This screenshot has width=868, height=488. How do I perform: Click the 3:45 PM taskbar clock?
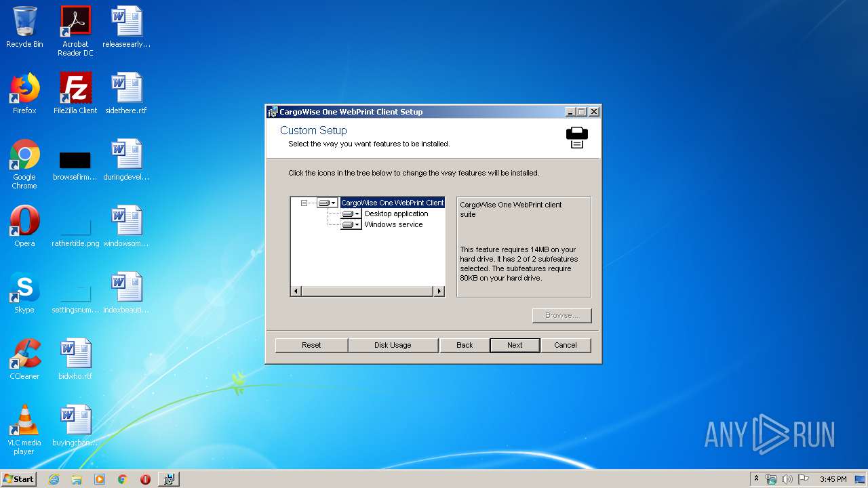click(x=833, y=479)
